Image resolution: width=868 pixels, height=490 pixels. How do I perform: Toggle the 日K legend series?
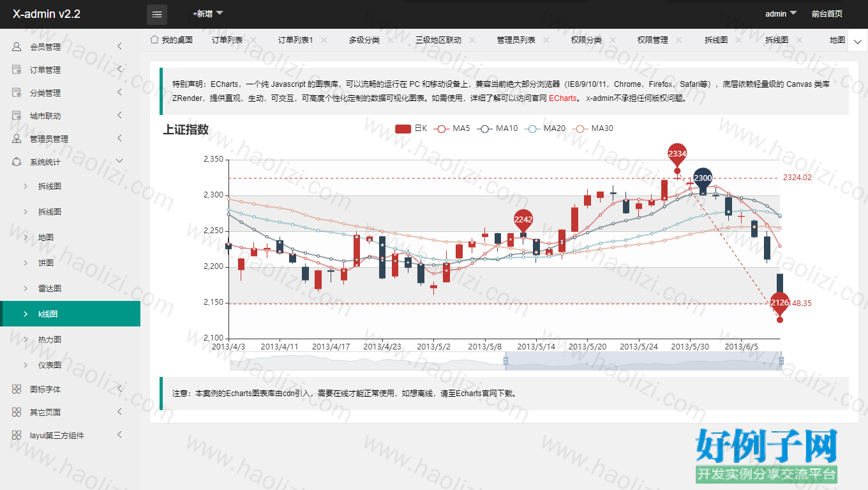click(411, 128)
